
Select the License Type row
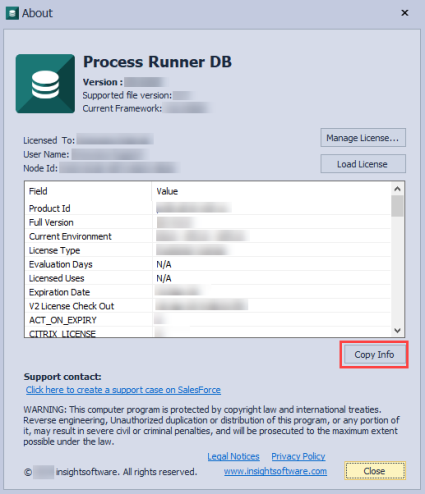(x=207, y=250)
